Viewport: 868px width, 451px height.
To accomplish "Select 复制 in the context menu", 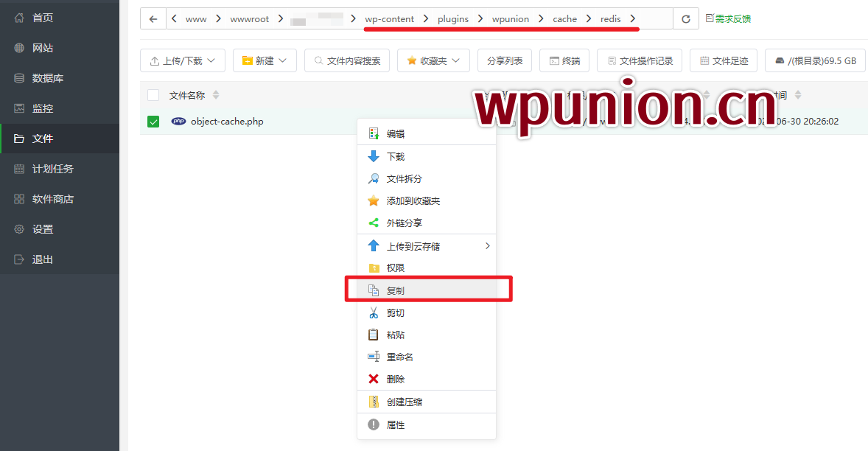I will [x=427, y=290].
